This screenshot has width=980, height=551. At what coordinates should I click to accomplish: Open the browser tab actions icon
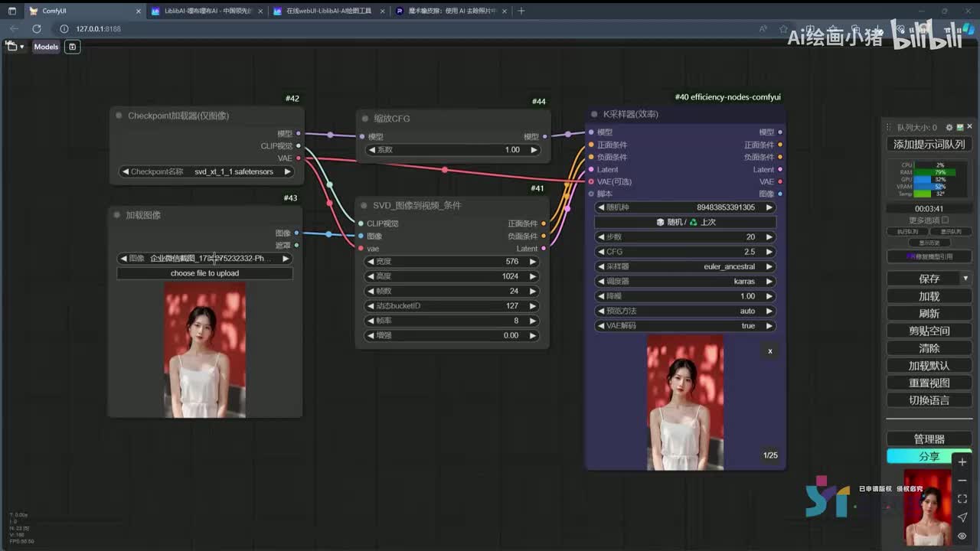click(x=11, y=11)
